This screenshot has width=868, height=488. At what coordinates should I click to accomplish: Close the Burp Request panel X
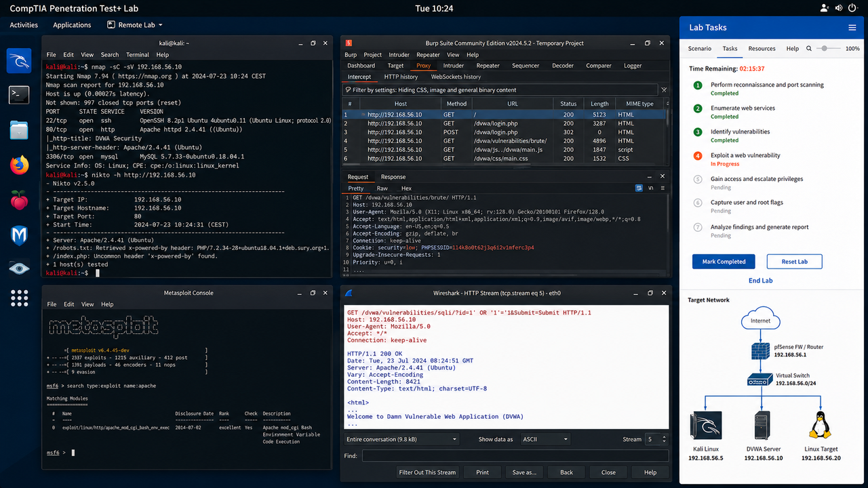coord(663,177)
